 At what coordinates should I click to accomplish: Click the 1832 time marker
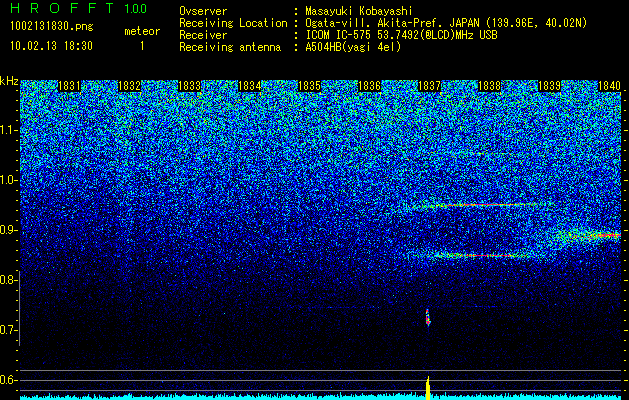click(x=129, y=86)
